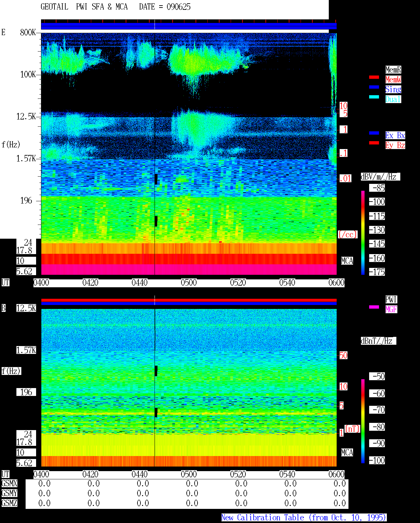This screenshot has height=523, width=420.
Task: Click the MCA label beside E panel
Action: [347, 261]
